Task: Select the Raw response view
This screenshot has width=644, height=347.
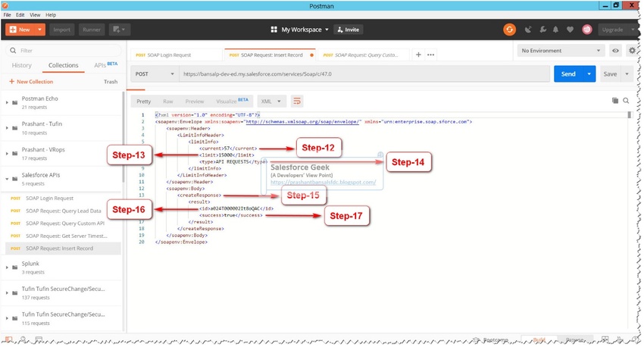Action: 168,102
